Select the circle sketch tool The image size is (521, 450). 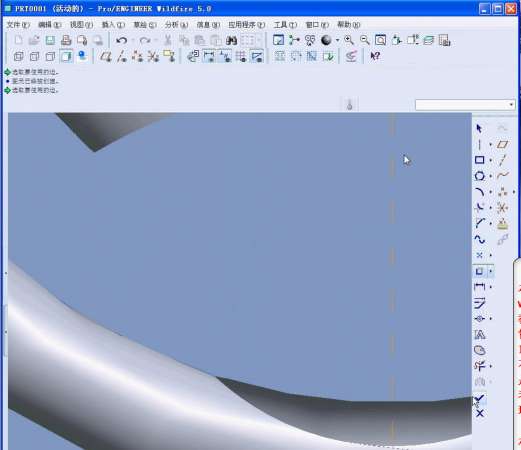479,176
